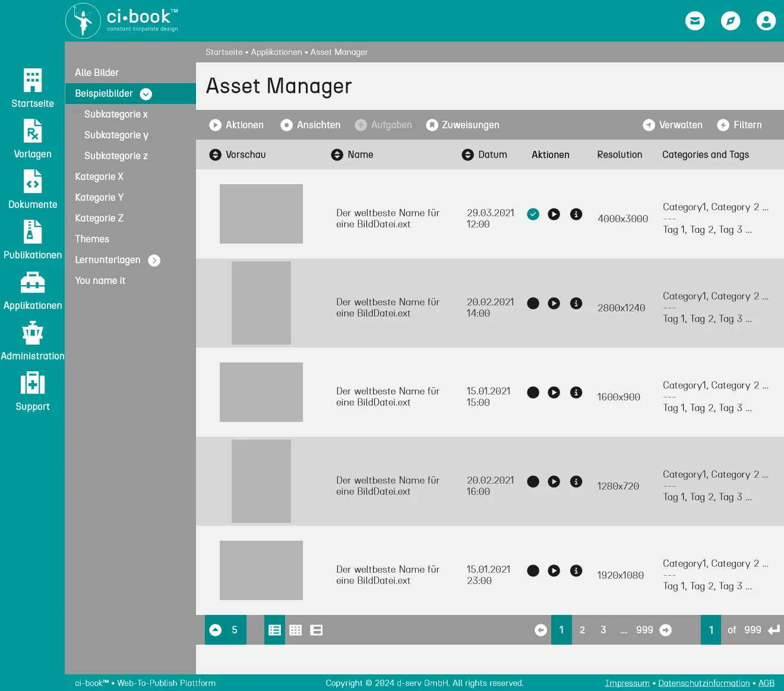This screenshot has width=784, height=691.
Task: Show info icon for 2800x1240 image row
Action: [576, 303]
